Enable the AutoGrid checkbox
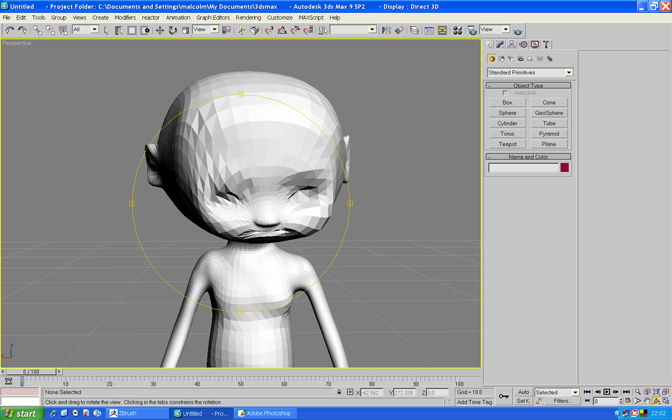The width and height of the screenshot is (672, 420). pyautogui.click(x=506, y=93)
